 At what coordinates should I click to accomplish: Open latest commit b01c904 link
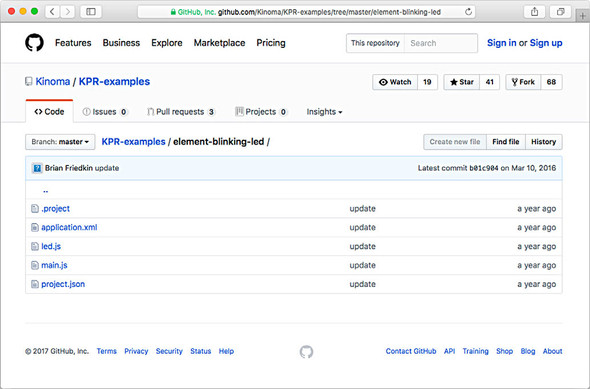(484, 168)
